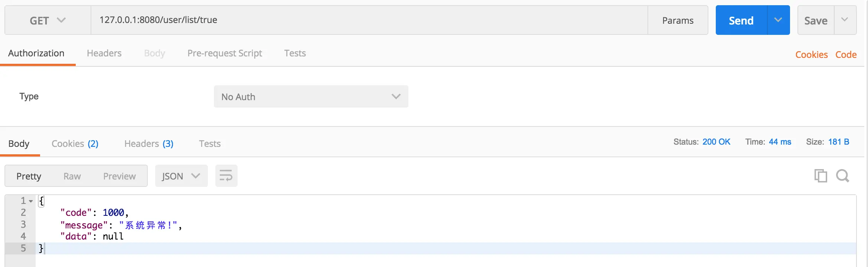This screenshot has width=868, height=267.
Task: Open the Code snippet link
Action: [x=846, y=55]
